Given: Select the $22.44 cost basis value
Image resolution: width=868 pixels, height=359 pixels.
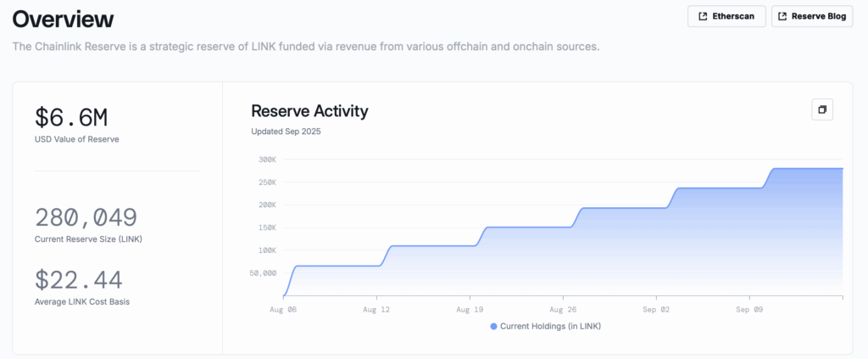Looking at the screenshot, I should [x=79, y=280].
